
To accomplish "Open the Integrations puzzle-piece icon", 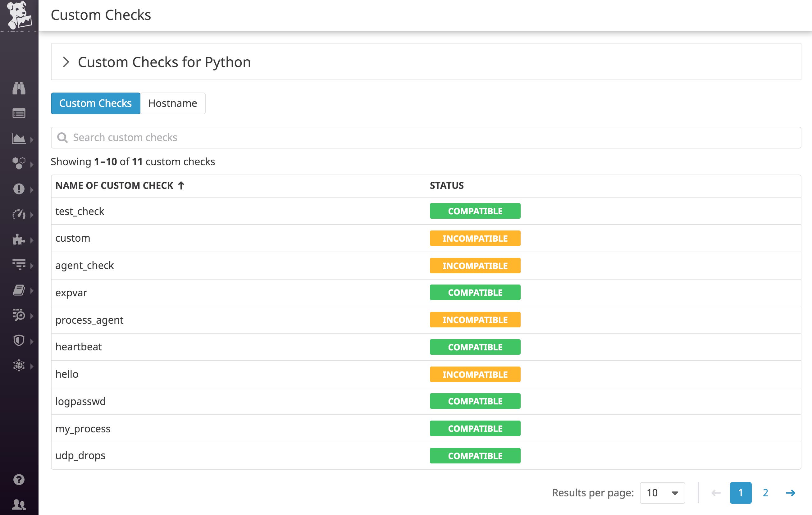I will click(x=19, y=240).
